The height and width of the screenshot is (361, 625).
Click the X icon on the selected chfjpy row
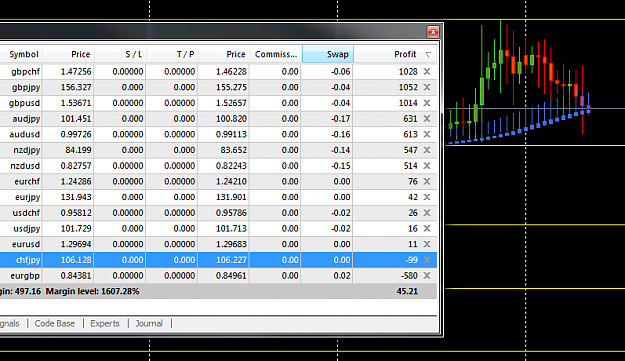click(427, 260)
